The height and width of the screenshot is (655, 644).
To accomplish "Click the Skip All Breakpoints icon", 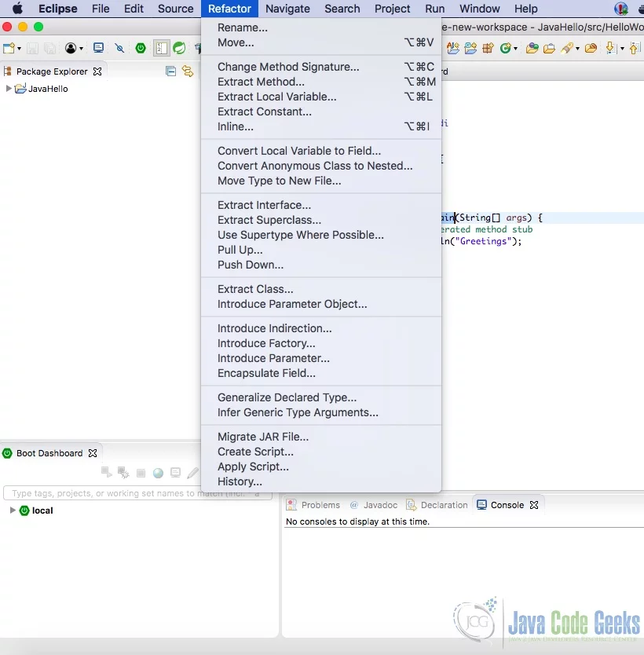I will click(x=120, y=49).
